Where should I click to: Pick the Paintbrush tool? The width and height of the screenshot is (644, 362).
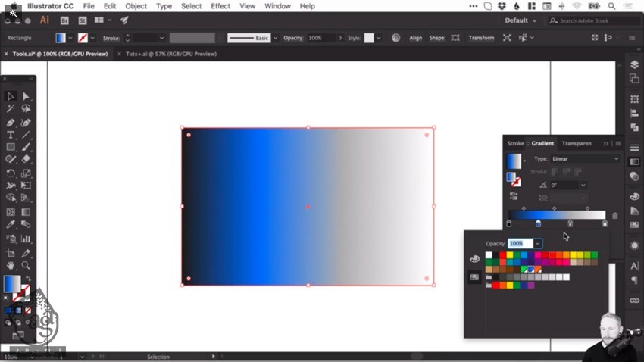[x=26, y=147]
